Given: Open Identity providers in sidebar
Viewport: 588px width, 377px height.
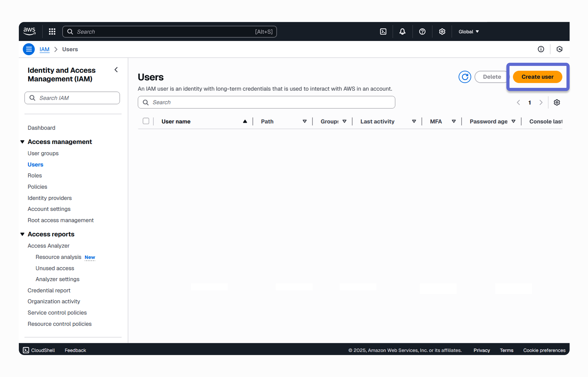Looking at the screenshot, I should point(50,198).
